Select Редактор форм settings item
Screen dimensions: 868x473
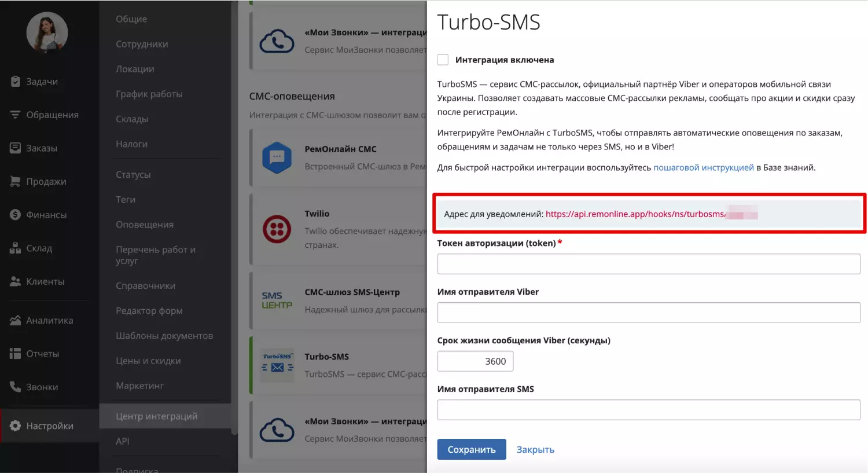[149, 311]
